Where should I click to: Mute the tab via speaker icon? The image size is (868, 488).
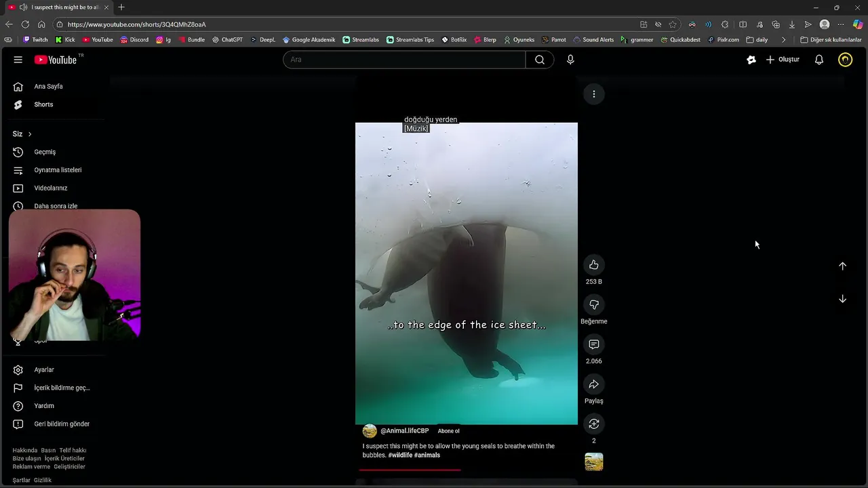tap(23, 7)
